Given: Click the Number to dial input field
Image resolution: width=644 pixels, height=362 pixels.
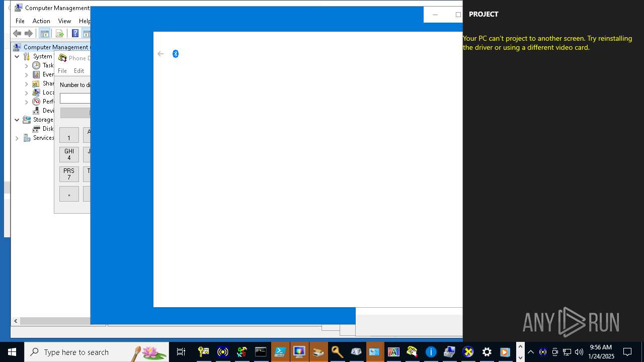Looking at the screenshot, I should pyautogui.click(x=75, y=99).
